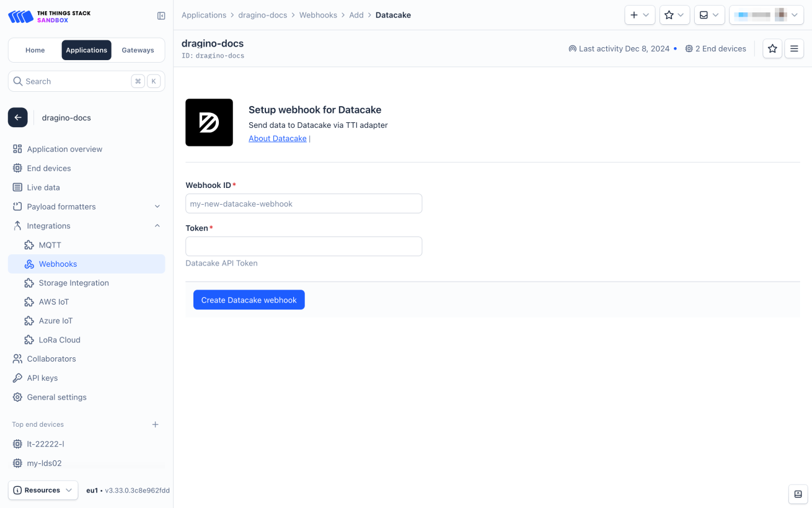The width and height of the screenshot is (812, 508).
Task: Click the End devices chip icon
Action: pos(17,168)
